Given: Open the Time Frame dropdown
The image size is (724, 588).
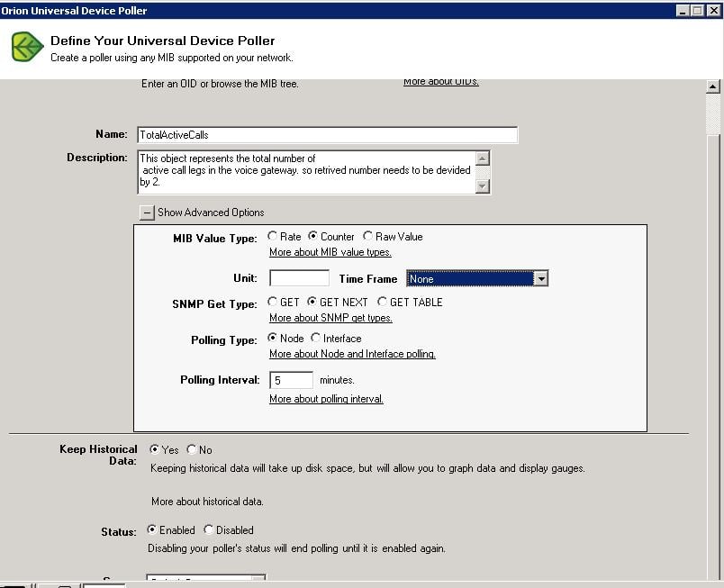Looking at the screenshot, I should (x=540, y=279).
